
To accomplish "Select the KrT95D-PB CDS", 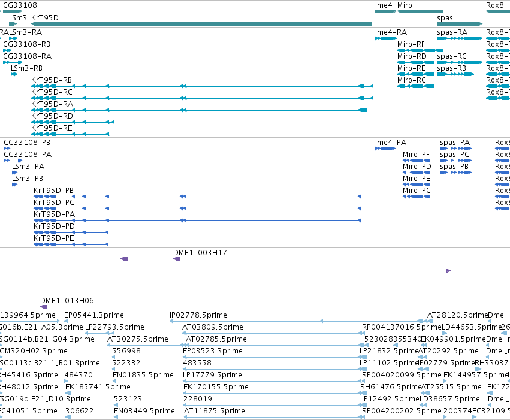I will click(197, 197).
